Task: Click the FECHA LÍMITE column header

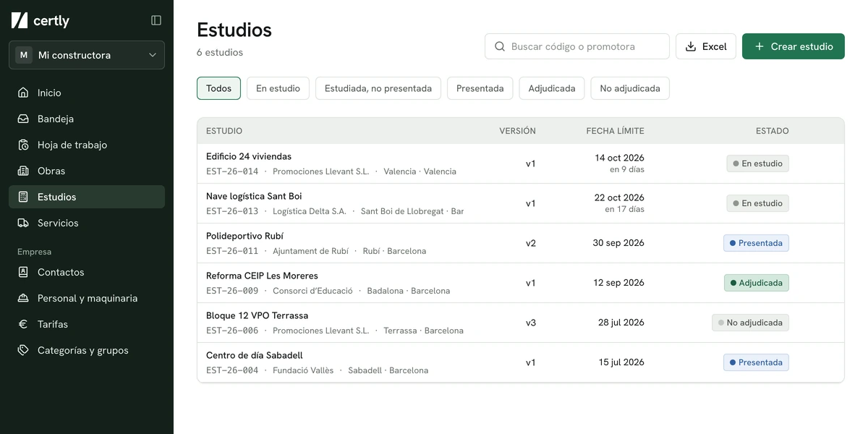Action: click(615, 131)
